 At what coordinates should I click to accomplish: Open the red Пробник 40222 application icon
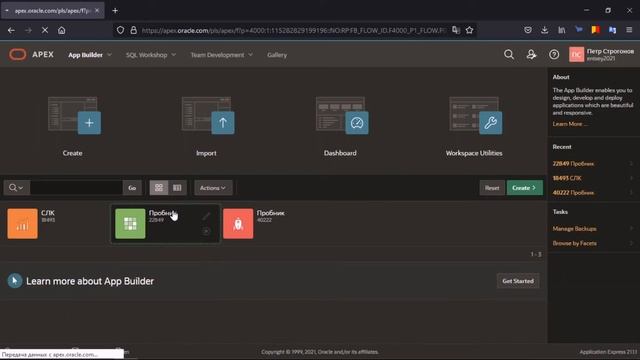[238, 224]
